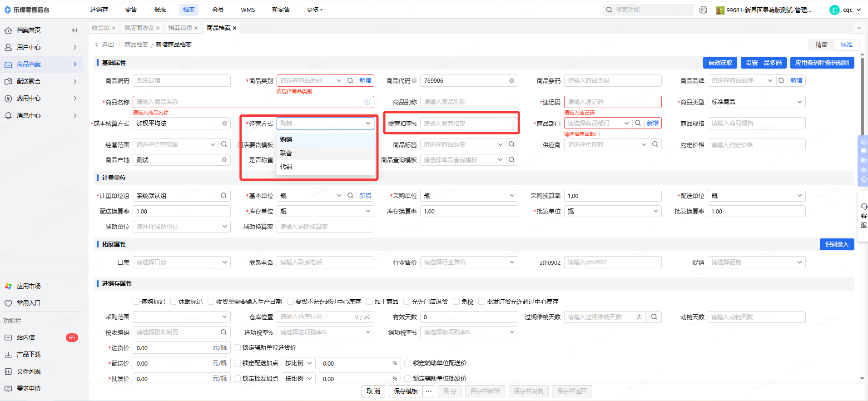Click the 联营扣率% input field
This screenshot has height=401, width=868.
[469, 124]
